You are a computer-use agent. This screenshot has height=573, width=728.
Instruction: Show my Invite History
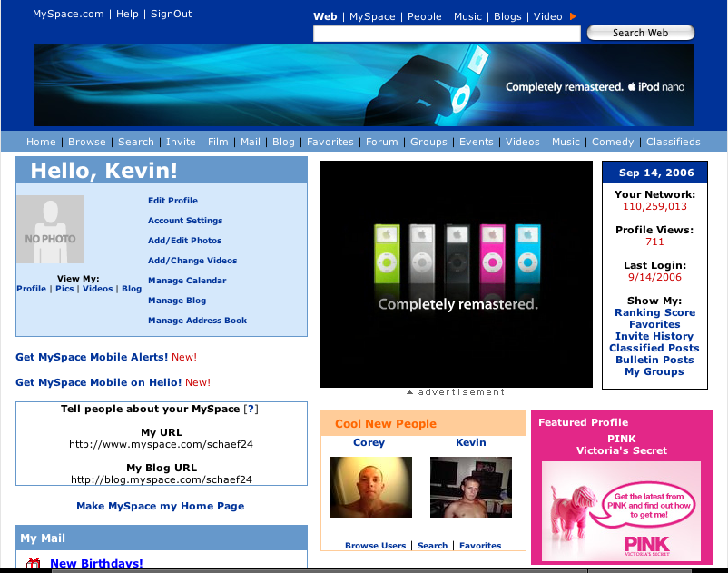(654, 336)
